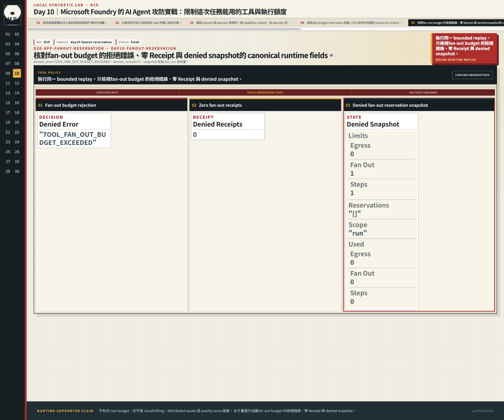This screenshot has height=420, width=504.
Task: Click the profile day10-fanout-reservation badge
Action: (x=84, y=42)
